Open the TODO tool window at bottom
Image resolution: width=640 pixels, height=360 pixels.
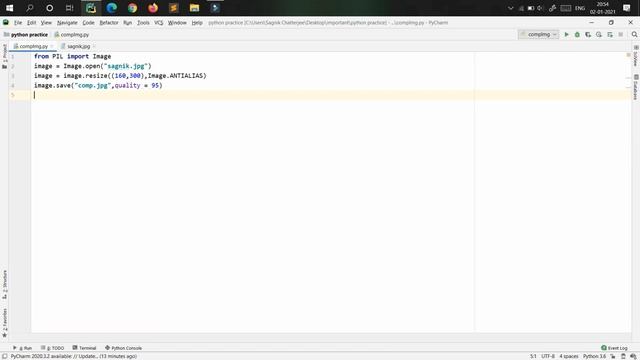tap(53, 348)
